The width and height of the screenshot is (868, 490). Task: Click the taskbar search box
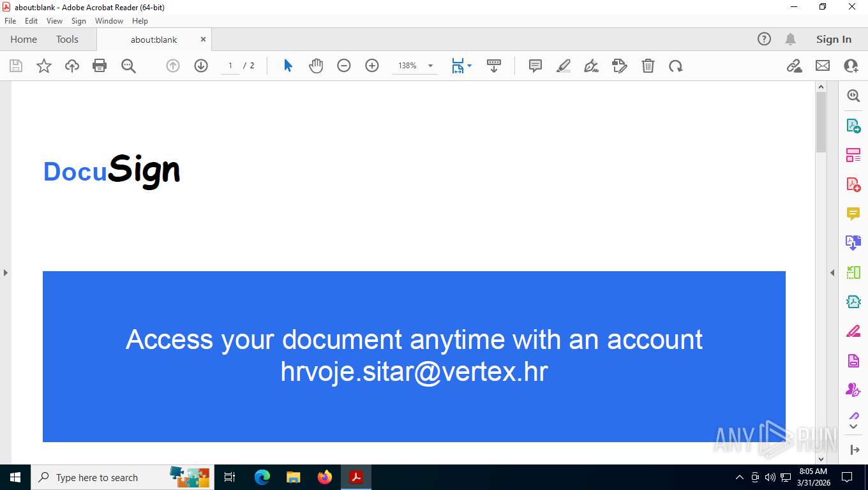click(x=121, y=477)
